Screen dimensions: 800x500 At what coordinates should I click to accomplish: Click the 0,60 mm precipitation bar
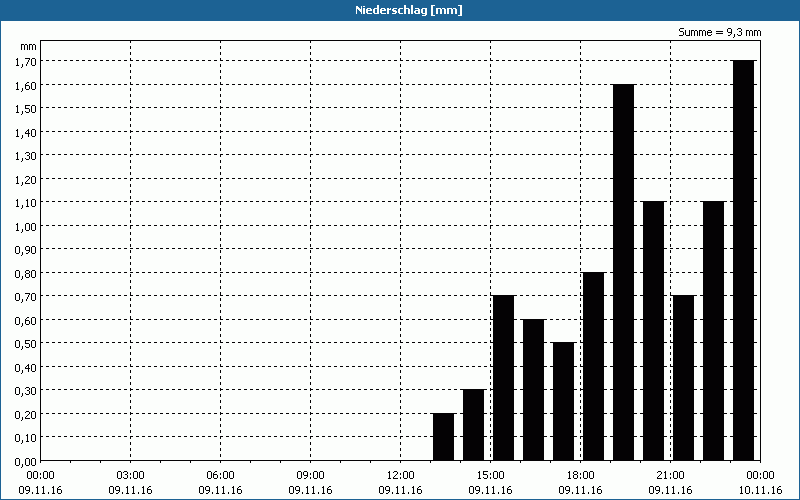(534, 390)
